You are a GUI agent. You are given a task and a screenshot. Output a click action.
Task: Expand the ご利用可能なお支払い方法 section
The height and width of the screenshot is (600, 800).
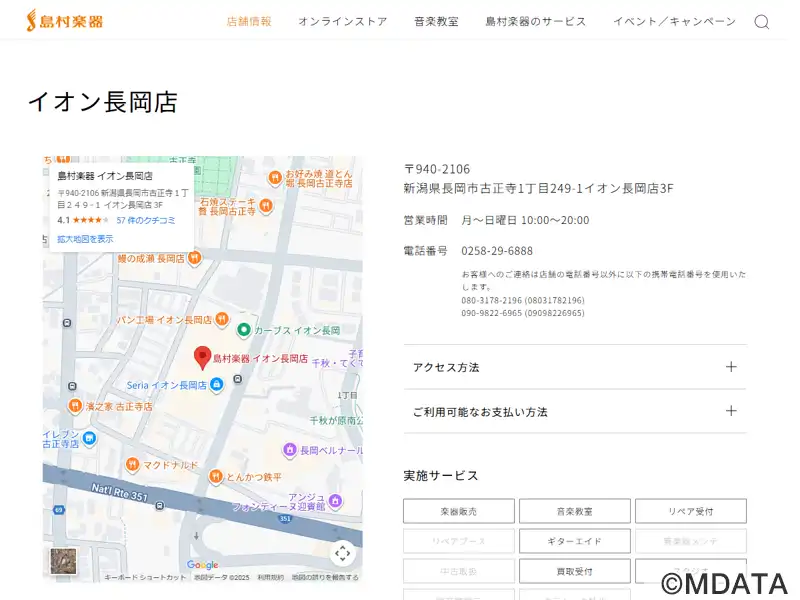coord(575,411)
